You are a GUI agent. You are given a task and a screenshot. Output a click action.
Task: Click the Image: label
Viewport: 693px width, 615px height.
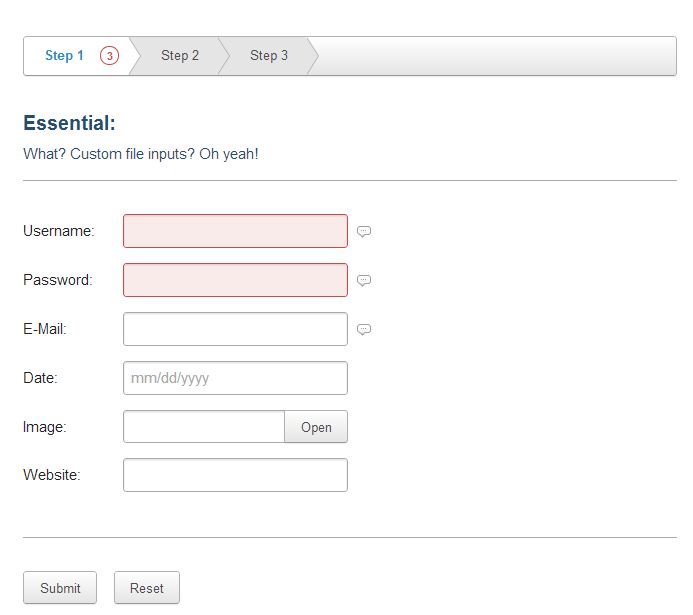point(45,427)
